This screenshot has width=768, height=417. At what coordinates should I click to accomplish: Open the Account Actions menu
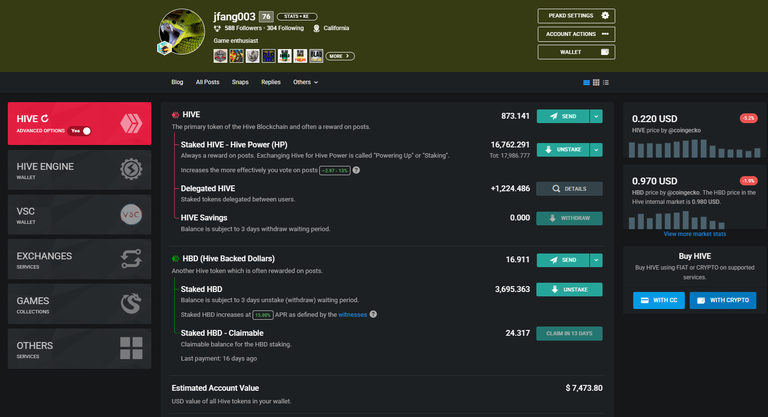point(576,34)
